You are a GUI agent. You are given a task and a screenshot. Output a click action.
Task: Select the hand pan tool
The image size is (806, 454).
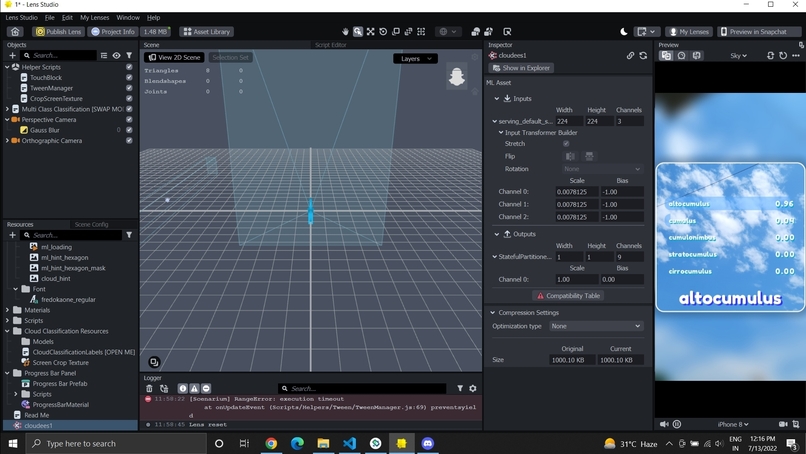[x=345, y=31]
